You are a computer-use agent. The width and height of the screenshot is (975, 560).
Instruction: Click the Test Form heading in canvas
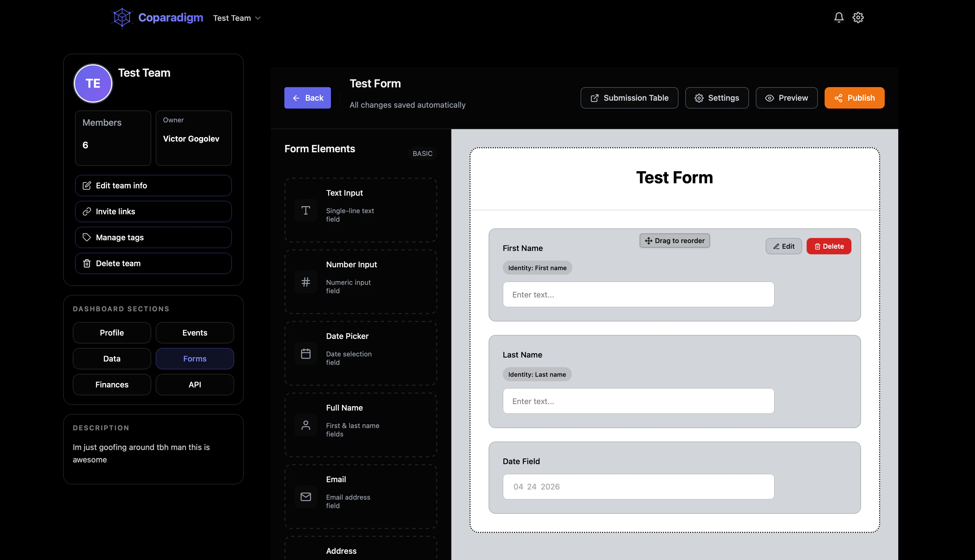click(674, 178)
